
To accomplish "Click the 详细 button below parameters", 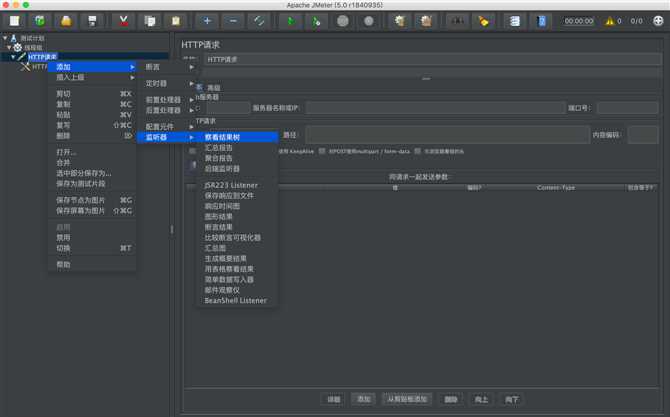I will click(x=333, y=399).
